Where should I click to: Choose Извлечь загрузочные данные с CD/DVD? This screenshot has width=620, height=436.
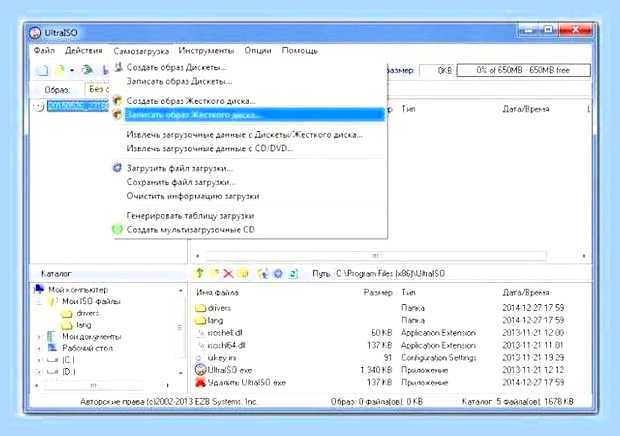coord(210,149)
